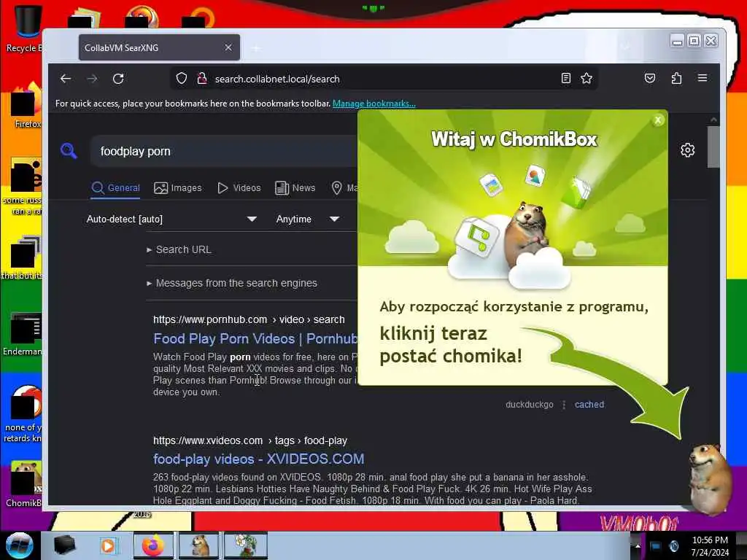The height and width of the screenshot is (560, 747).
Task: Open the Firefox desktop shortcut
Action: coord(26,106)
